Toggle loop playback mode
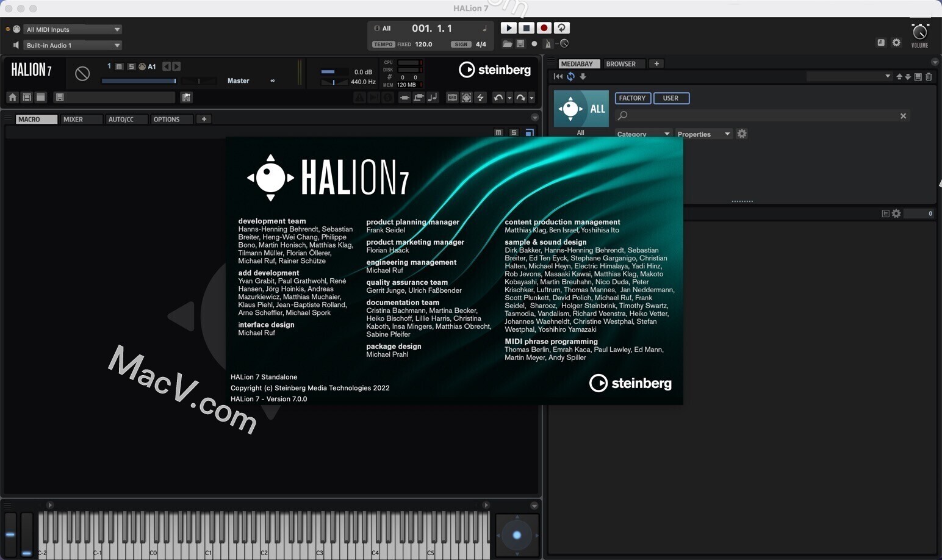This screenshot has height=560, width=942. [x=561, y=28]
